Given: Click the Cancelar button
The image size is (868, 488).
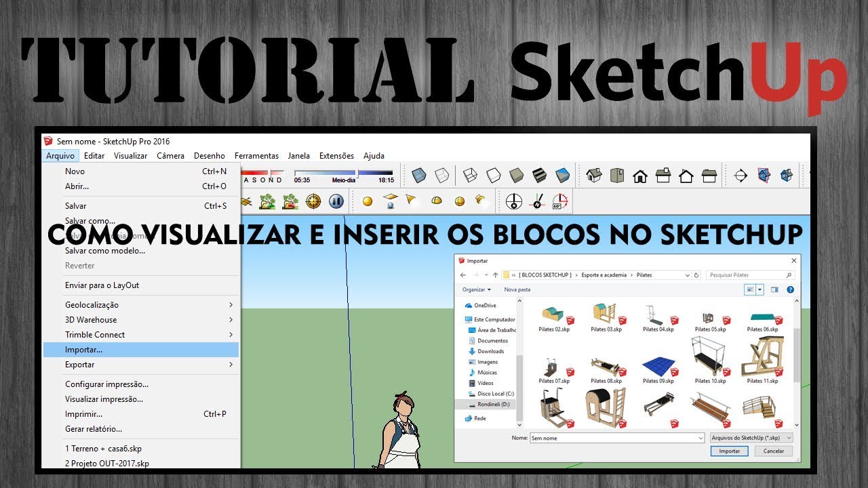Looking at the screenshot, I should tap(774, 451).
